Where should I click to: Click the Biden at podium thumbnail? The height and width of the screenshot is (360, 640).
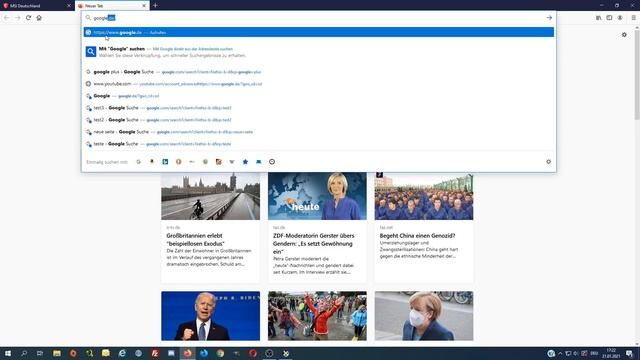pos(210,316)
